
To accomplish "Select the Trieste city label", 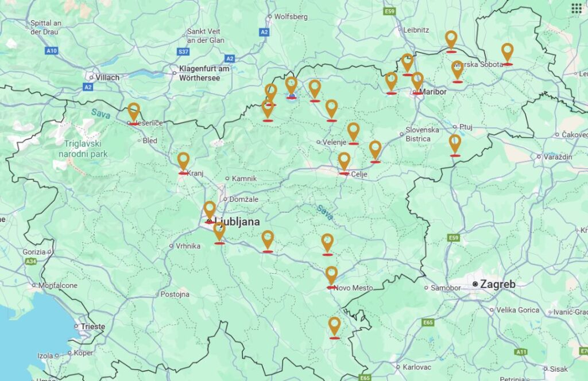I will pos(93,326).
